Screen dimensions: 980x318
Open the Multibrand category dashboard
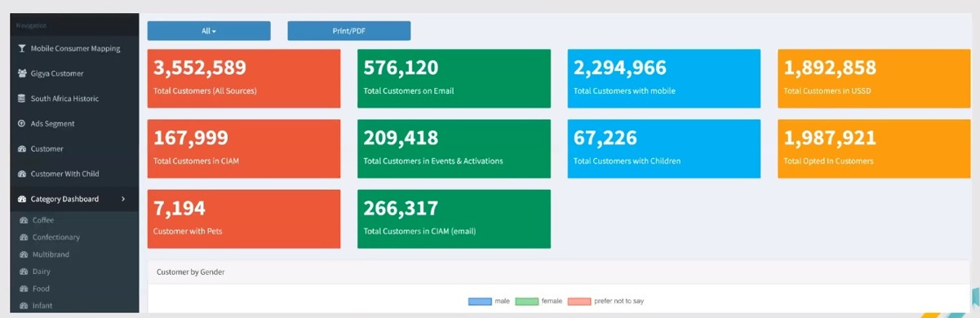point(51,254)
